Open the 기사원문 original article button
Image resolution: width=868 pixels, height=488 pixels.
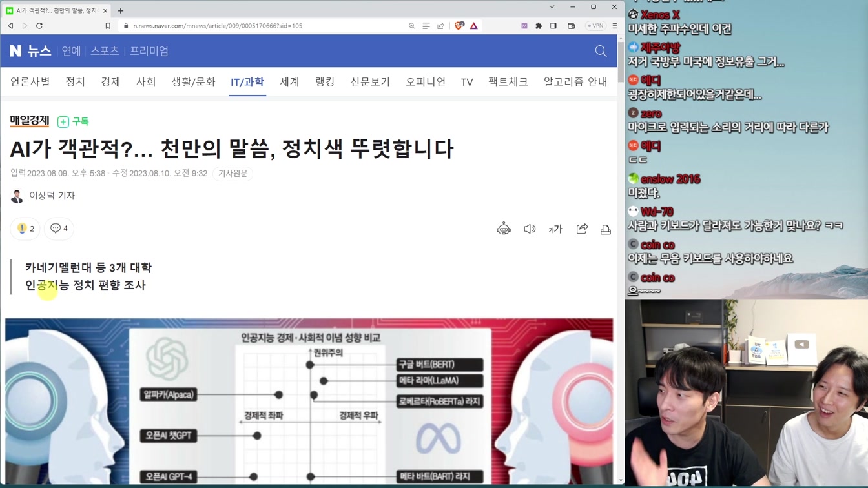(x=233, y=174)
